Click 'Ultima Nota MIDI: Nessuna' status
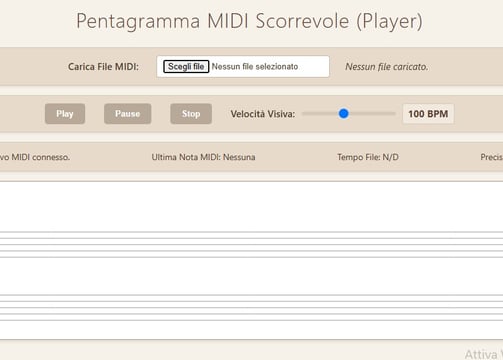Screen dimensions: 503x360 (x=203, y=157)
